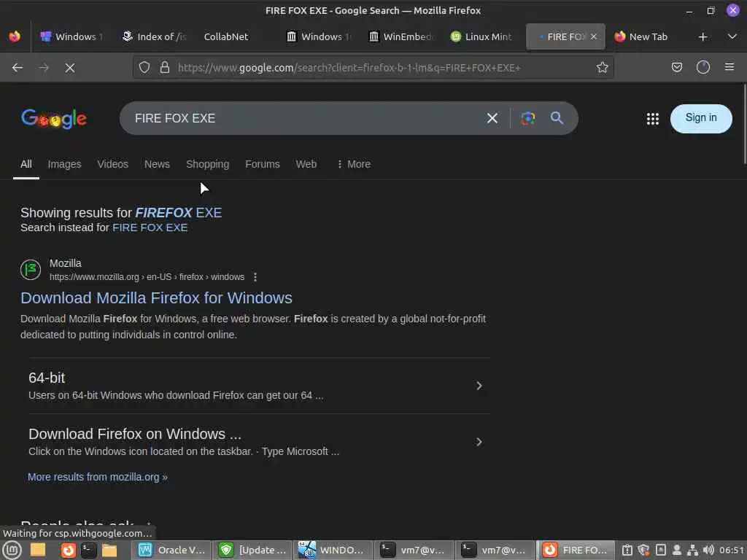
Task: Open the Firefox View button
Action: [15, 36]
